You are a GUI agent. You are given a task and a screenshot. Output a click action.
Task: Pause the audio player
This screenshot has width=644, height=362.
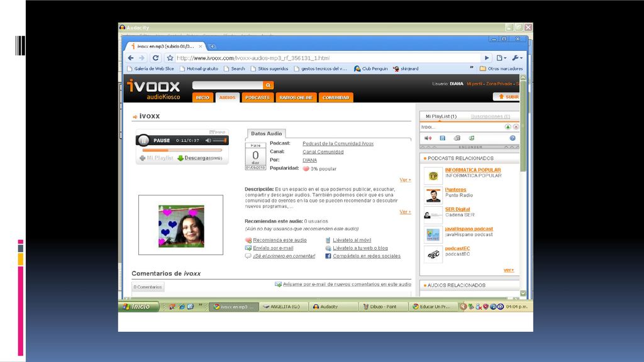click(x=143, y=140)
